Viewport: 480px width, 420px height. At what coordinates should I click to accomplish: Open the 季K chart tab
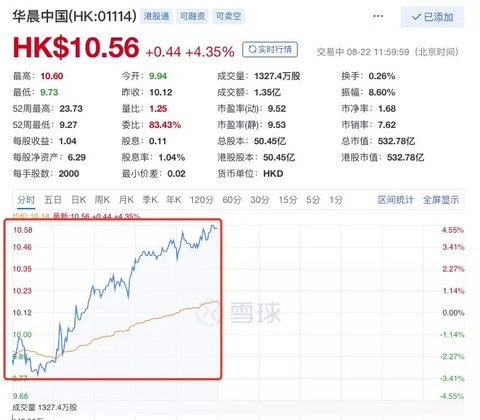tap(150, 200)
